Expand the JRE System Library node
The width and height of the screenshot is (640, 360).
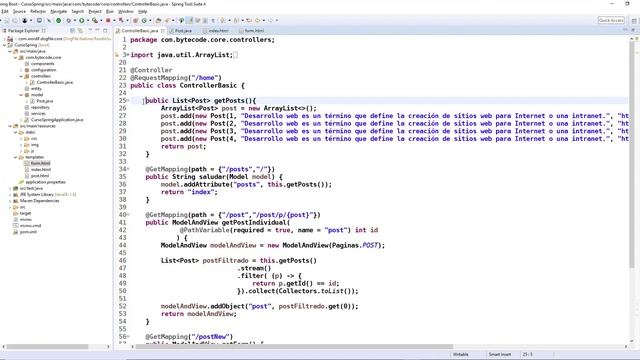(10, 195)
